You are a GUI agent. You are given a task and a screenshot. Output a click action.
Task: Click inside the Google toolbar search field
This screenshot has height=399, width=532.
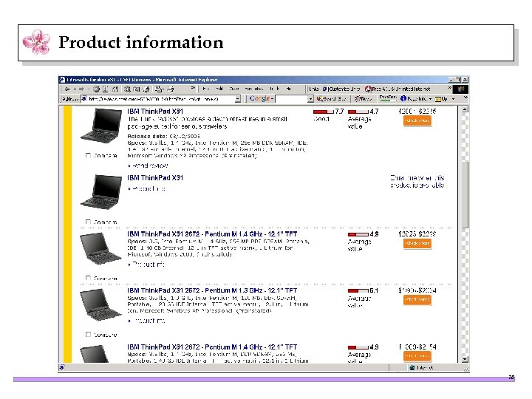point(292,99)
